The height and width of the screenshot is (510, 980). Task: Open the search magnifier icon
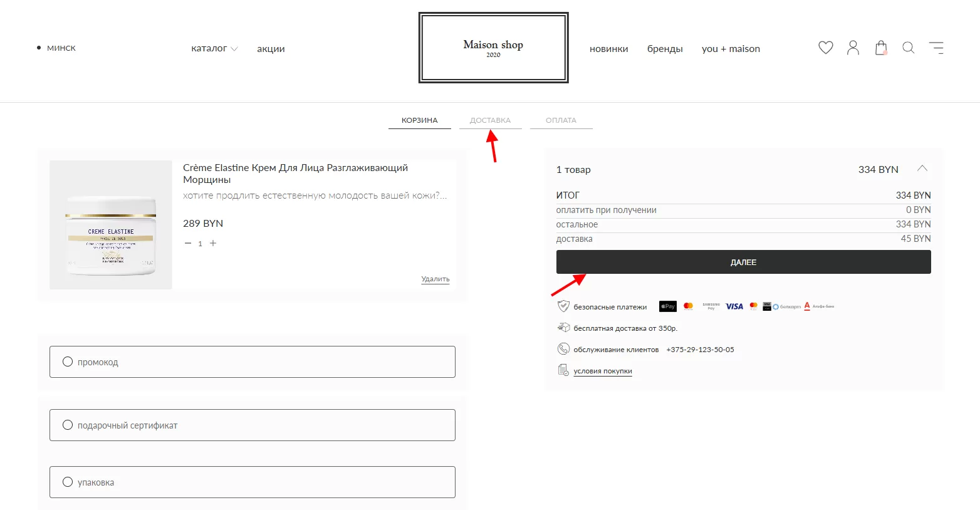click(908, 48)
